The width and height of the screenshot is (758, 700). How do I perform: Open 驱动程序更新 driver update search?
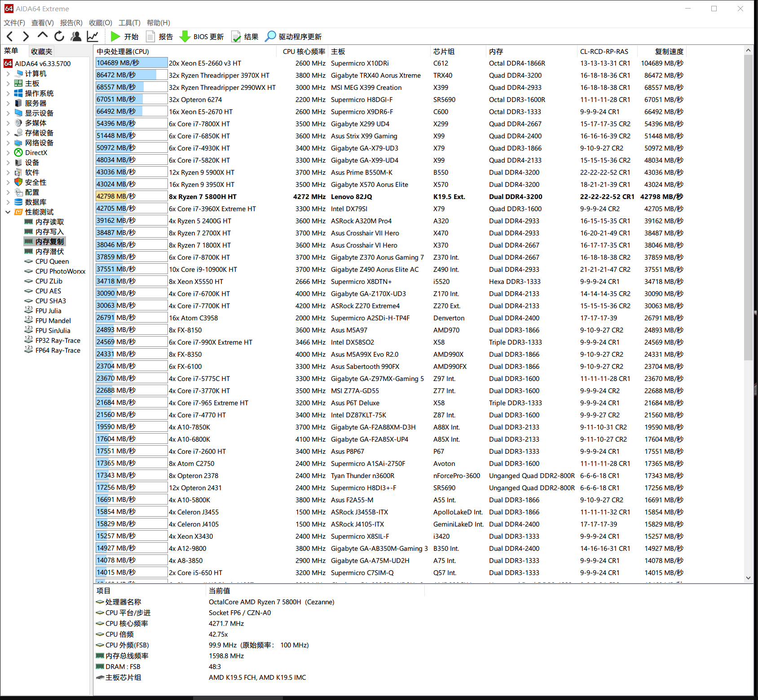pos(293,36)
